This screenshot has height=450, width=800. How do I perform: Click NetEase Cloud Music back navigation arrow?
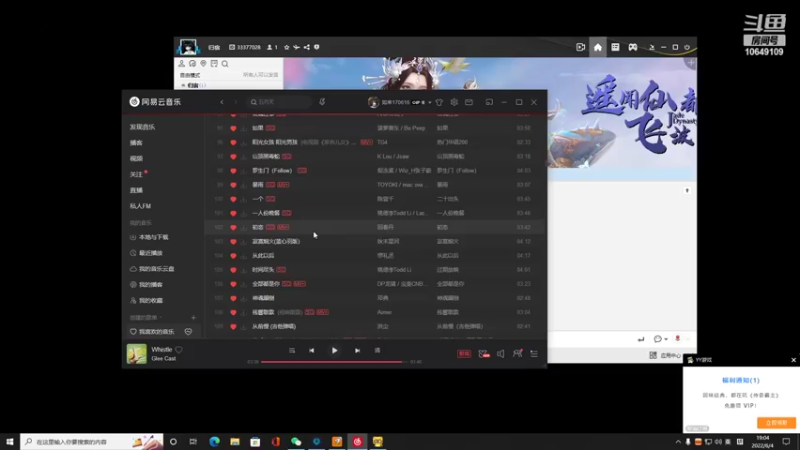click(222, 102)
